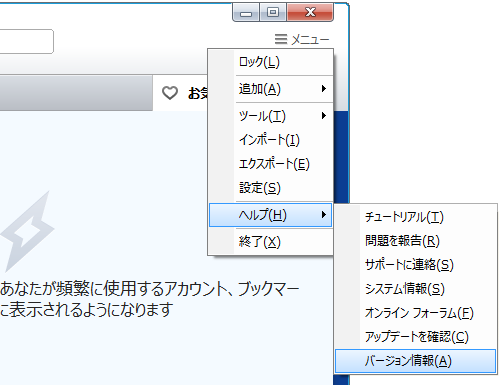
Task: Click the ヘルプ(H) submenu arrow
Action: coord(323,215)
